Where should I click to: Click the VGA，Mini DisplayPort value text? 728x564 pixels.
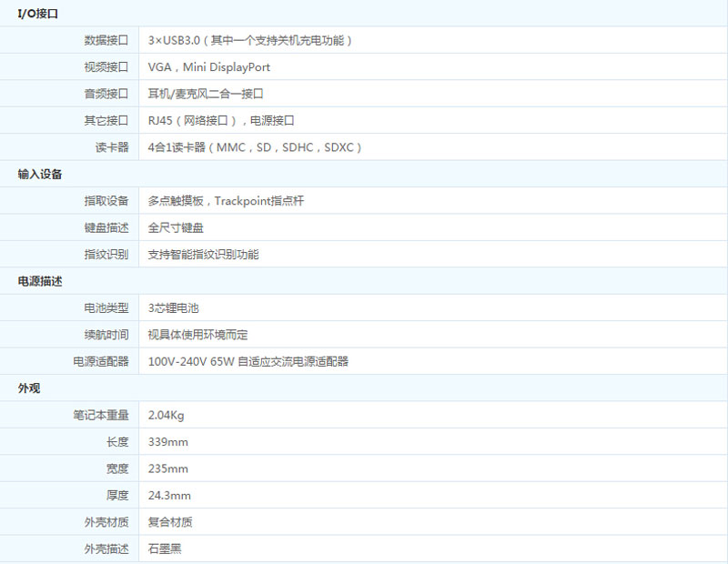pyautogui.click(x=207, y=66)
